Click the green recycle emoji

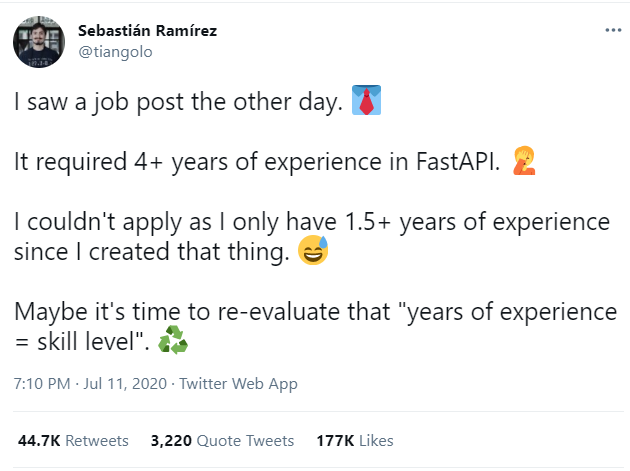[x=173, y=342]
